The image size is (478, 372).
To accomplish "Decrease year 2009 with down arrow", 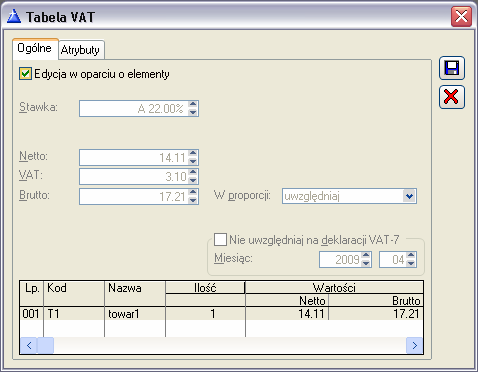I will (366, 264).
